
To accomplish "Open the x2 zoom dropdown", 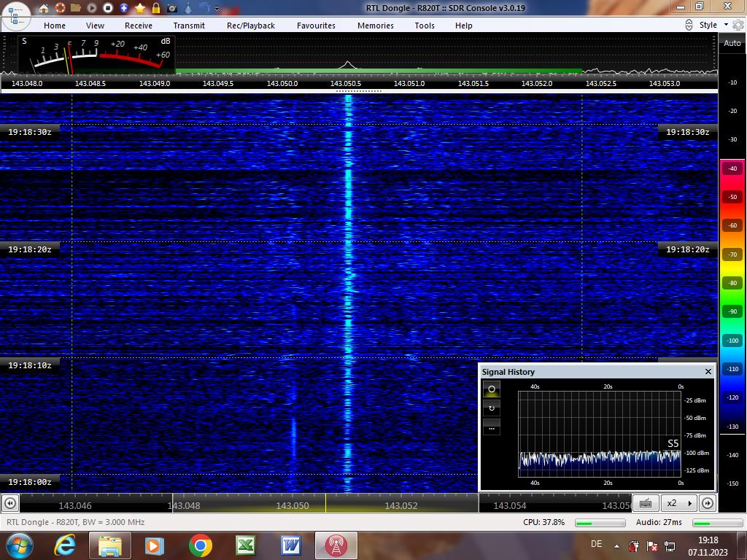I will [679, 503].
